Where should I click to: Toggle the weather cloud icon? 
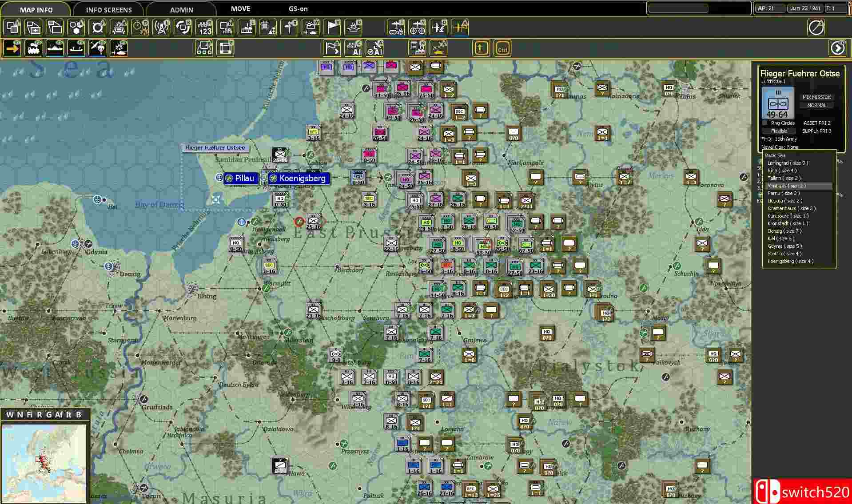pyautogui.click(x=311, y=28)
